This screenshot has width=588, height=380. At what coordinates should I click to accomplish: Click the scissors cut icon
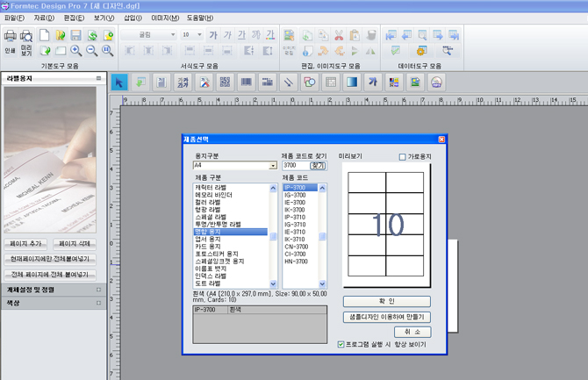[339, 35]
